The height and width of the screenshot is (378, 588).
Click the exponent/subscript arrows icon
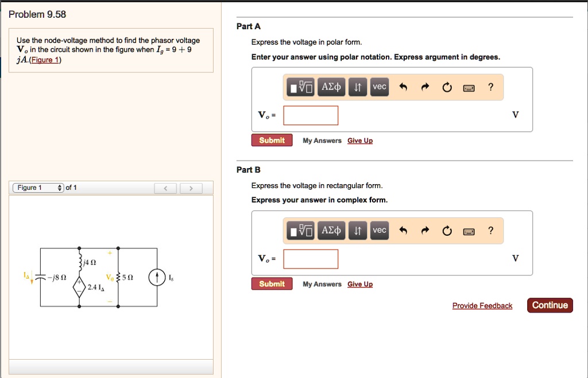(x=357, y=87)
